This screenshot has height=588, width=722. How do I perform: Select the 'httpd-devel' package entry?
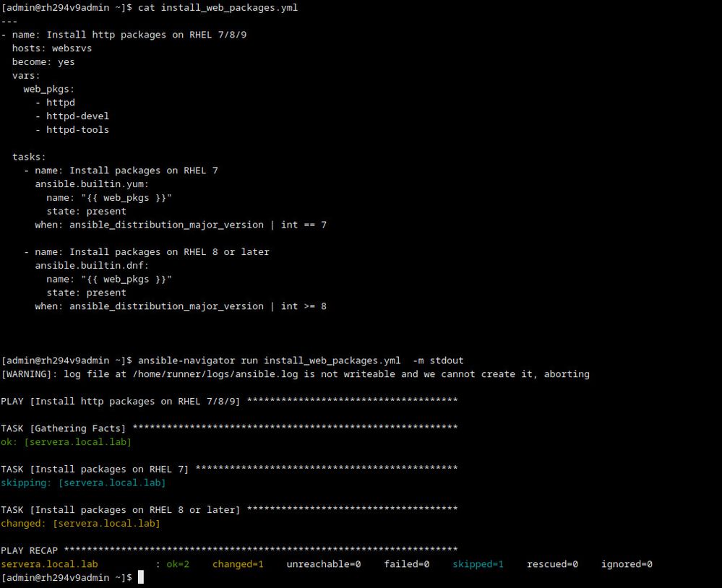pos(77,116)
